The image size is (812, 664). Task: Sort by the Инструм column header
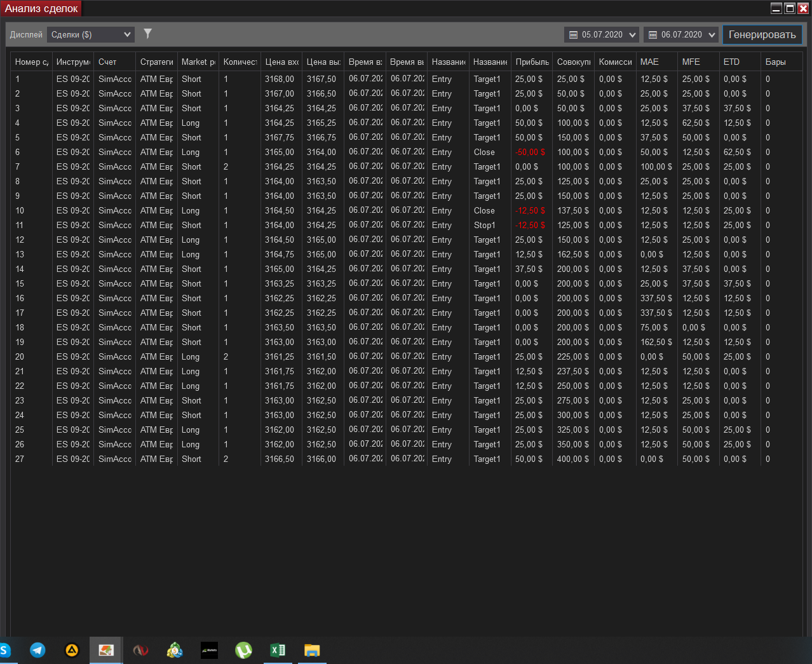coord(73,62)
